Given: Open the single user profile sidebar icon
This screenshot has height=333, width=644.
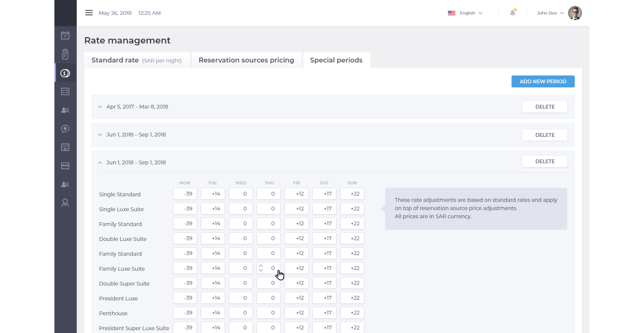Looking at the screenshot, I should click(x=65, y=203).
